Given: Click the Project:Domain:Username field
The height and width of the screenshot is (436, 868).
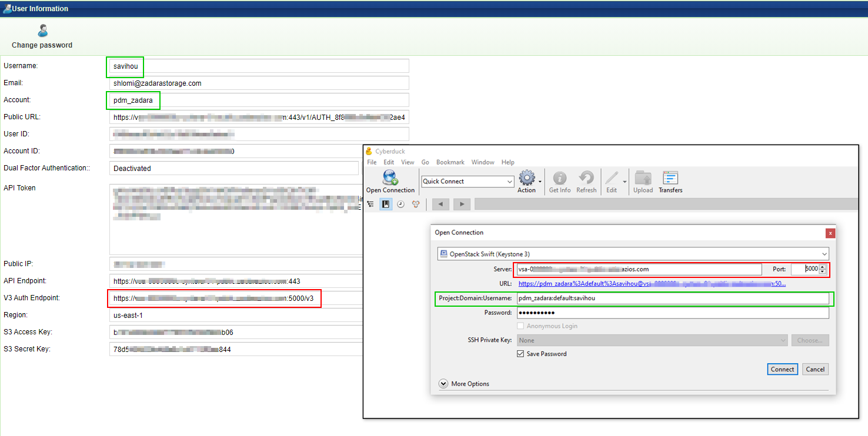Looking at the screenshot, I should click(x=673, y=299).
